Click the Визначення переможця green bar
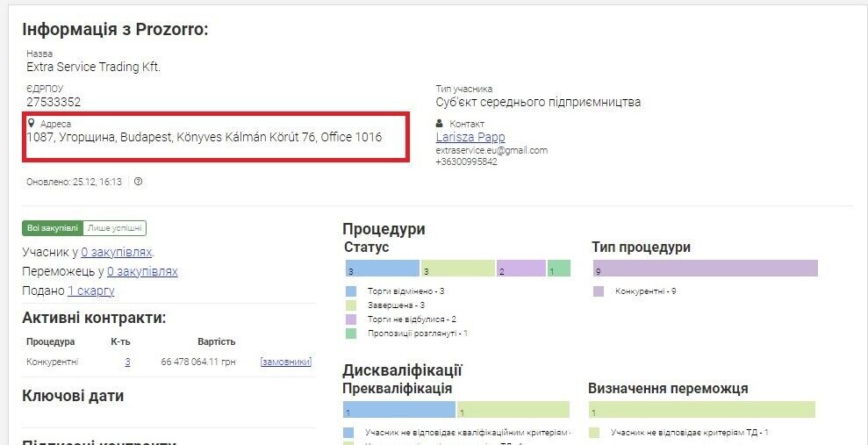This screenshot has width=868, height=445. tap(702, 410)
